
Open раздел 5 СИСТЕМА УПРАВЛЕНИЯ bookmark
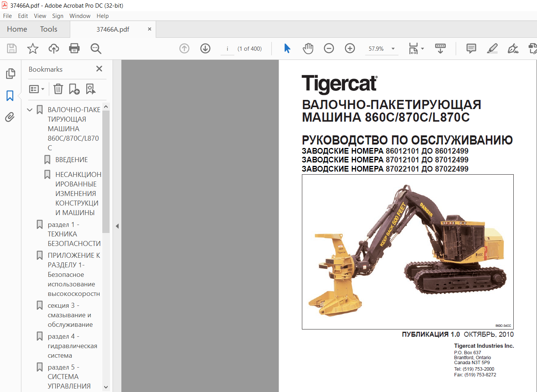(69, 377)
